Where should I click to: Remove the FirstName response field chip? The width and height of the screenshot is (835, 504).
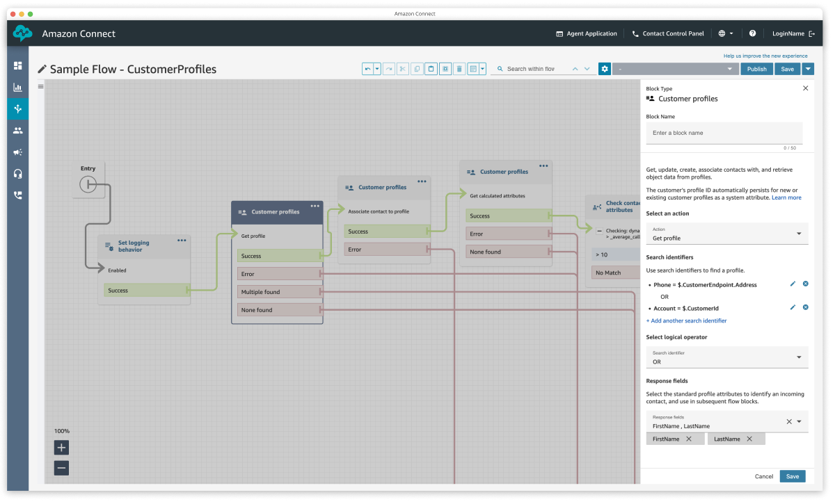point(689,439)
